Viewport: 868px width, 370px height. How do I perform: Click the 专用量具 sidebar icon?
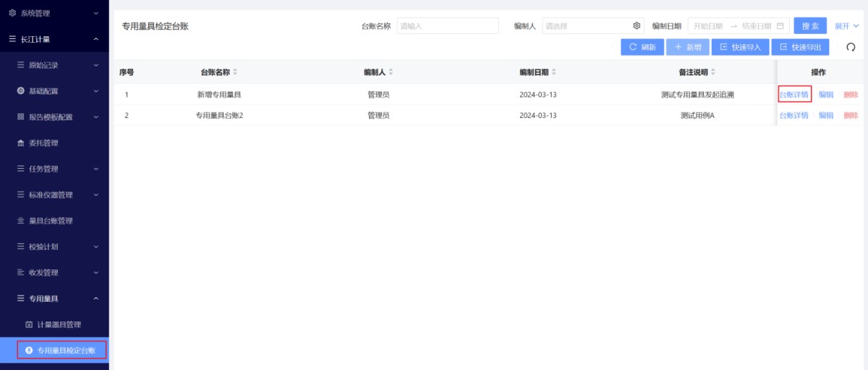coord(21,298)
